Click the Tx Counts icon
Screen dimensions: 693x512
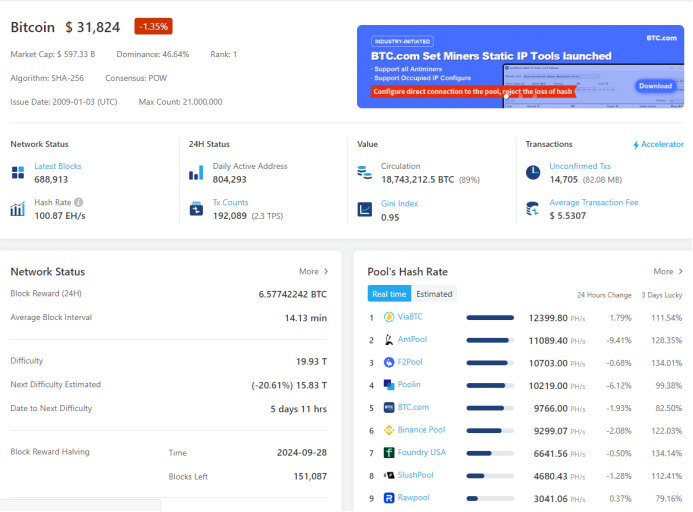tap(196, 209)
